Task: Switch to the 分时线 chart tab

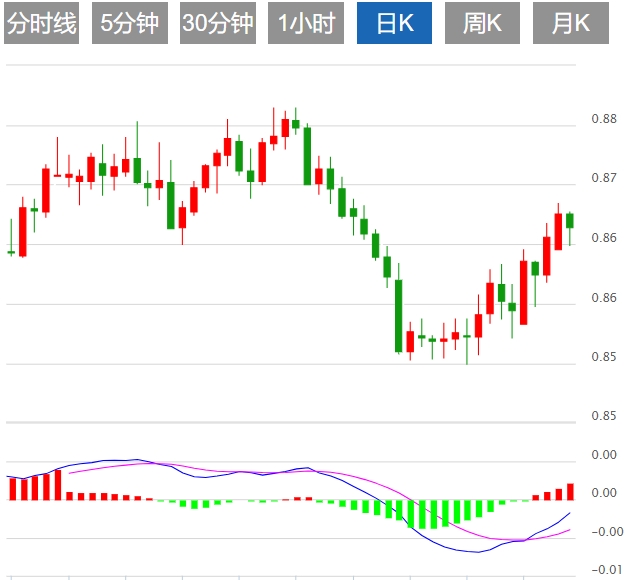Action: [42, 23]
